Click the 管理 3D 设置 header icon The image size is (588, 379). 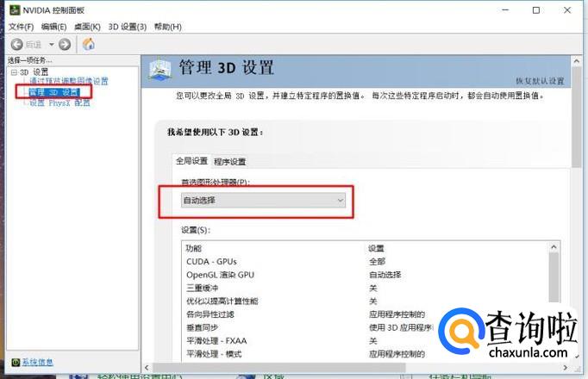(160, 70)
